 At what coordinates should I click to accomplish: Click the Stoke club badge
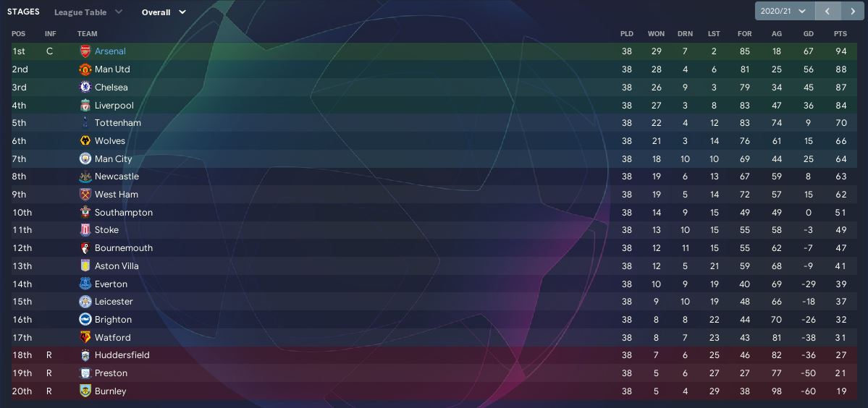pos(85,230)
